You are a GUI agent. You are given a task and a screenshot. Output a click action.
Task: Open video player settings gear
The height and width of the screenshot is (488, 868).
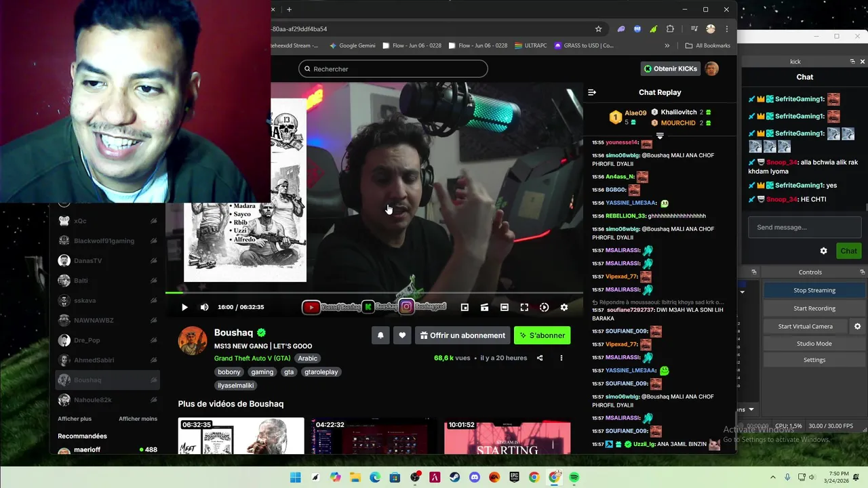[564, 307]
